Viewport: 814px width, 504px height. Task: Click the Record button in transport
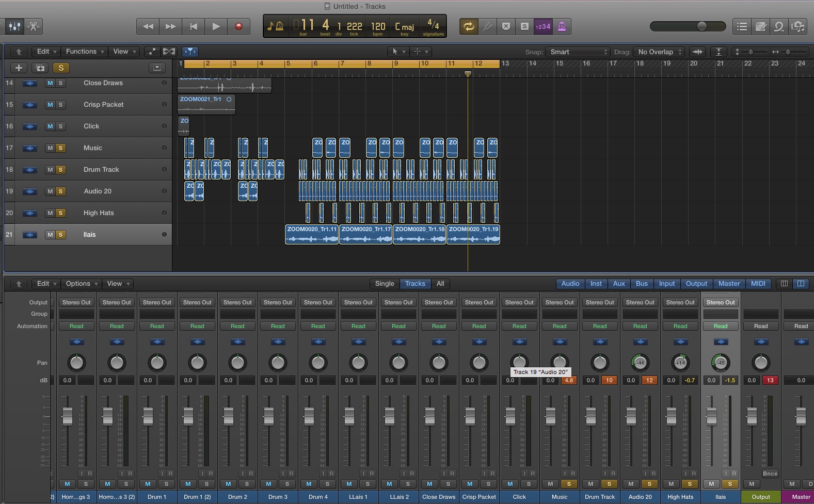[x=238, y=26]
